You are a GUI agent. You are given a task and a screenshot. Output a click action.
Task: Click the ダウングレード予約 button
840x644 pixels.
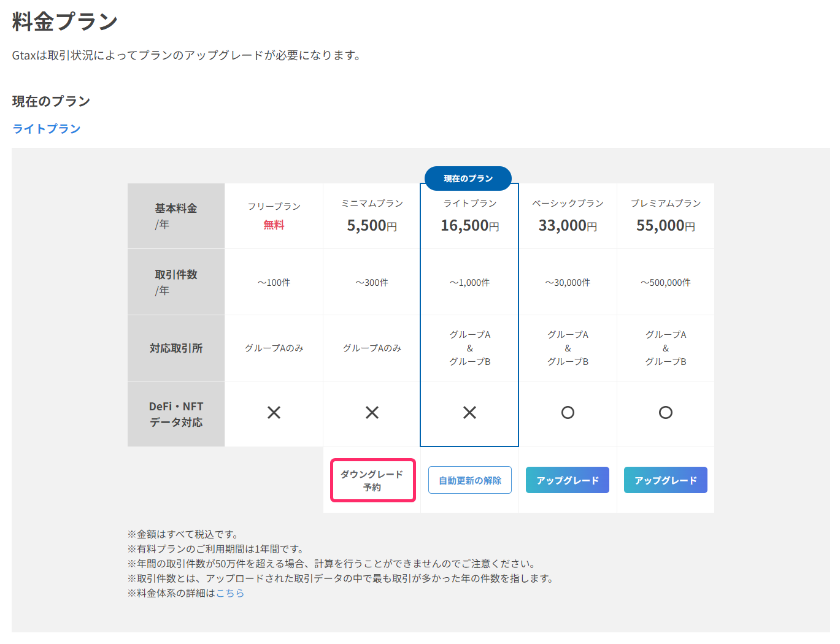click(x=372, y=480)
